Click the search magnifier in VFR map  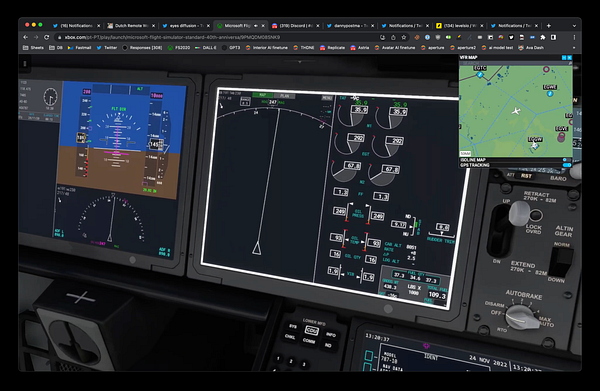click(x=570, y=63)
